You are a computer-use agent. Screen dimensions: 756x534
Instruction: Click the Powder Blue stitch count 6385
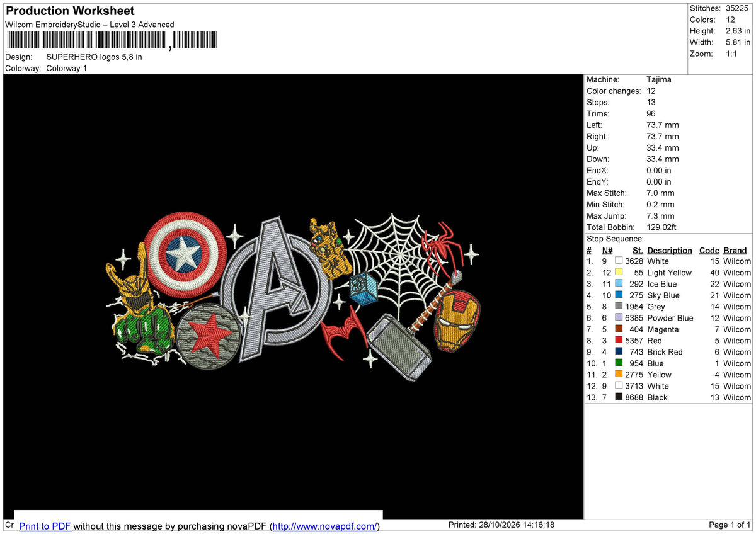(x=634, y=318)
